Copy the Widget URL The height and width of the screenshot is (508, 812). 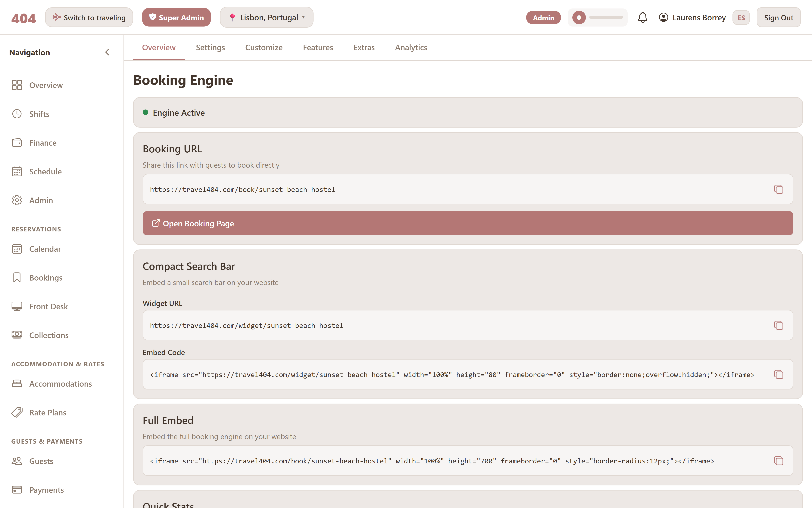tap(778, 325)
